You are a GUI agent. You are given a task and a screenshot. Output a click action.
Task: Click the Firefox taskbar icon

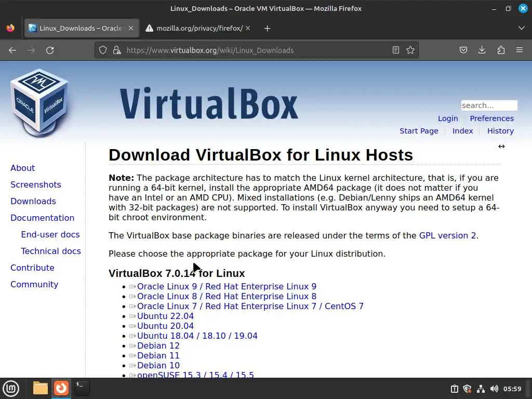pos(61,388)
